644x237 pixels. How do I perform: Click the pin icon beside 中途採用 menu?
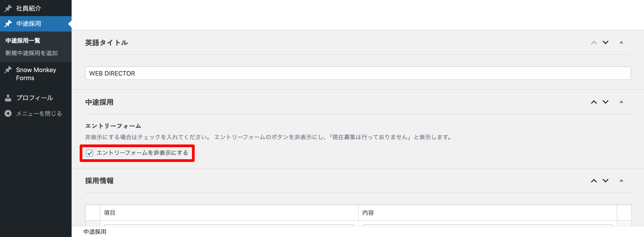click(x=8, y=24)
